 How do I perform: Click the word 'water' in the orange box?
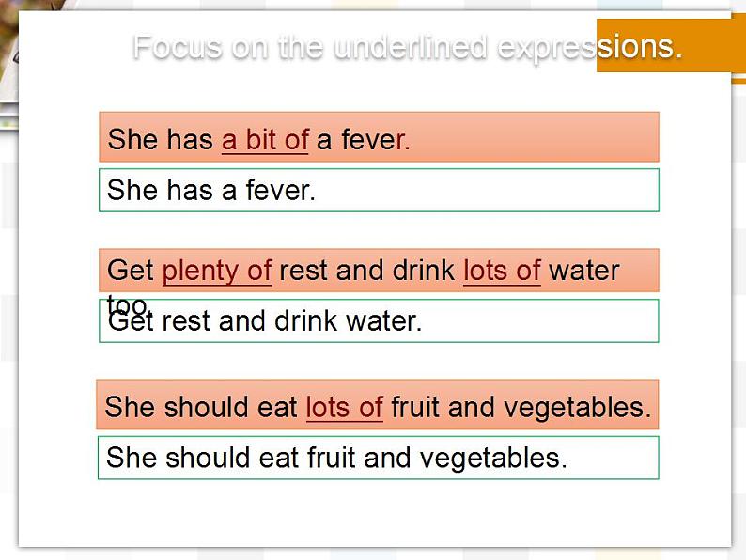[x=583, y=271]
